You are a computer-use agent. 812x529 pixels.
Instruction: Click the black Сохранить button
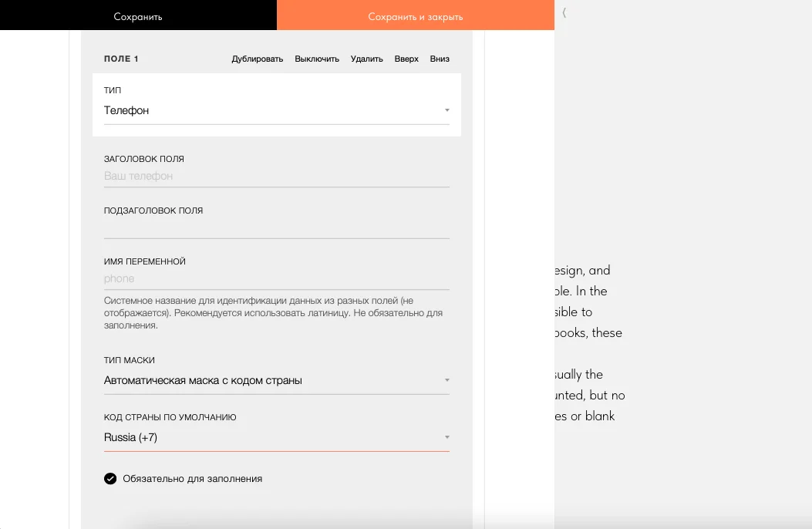coord(138,15)
